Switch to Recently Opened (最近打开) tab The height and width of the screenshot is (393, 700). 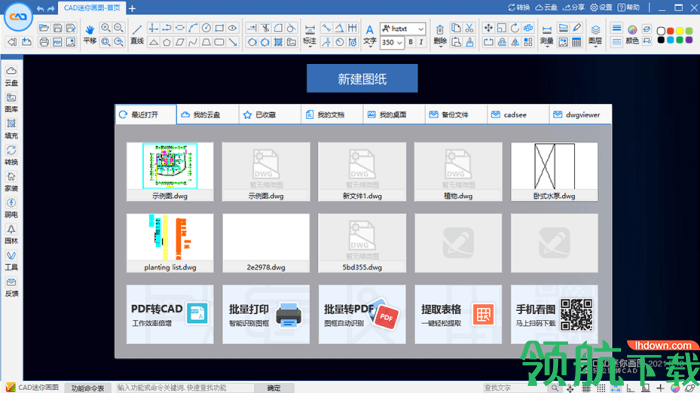click(146, 115)
